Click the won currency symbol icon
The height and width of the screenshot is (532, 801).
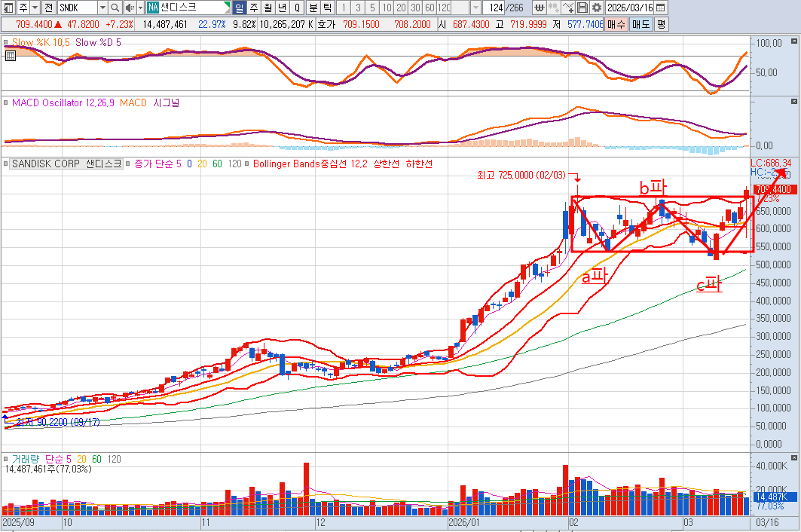[x=540, y=8]
